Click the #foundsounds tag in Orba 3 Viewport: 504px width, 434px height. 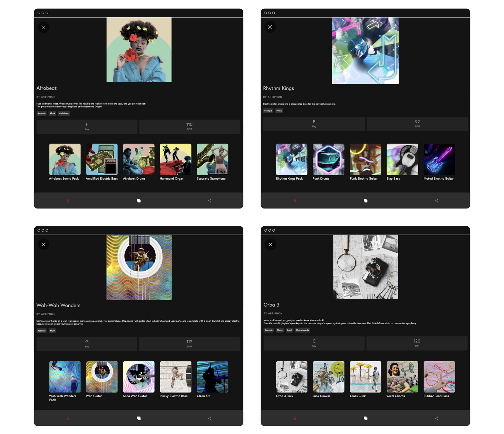click(302, 330)
